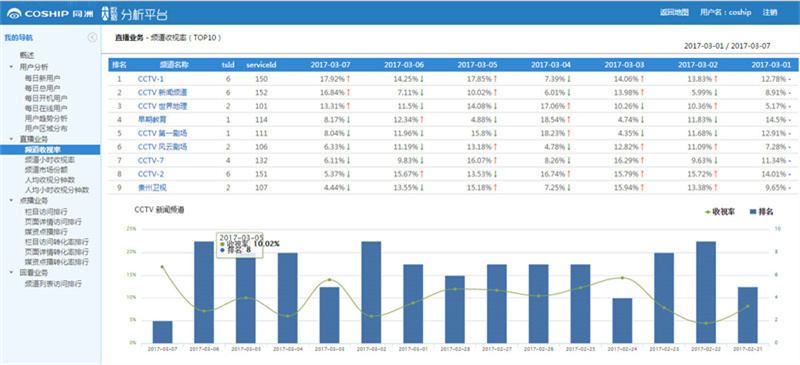Open 每日总用户 page
Image resolution: width=800 pixels, height=365 pixels.
point(42,88)
